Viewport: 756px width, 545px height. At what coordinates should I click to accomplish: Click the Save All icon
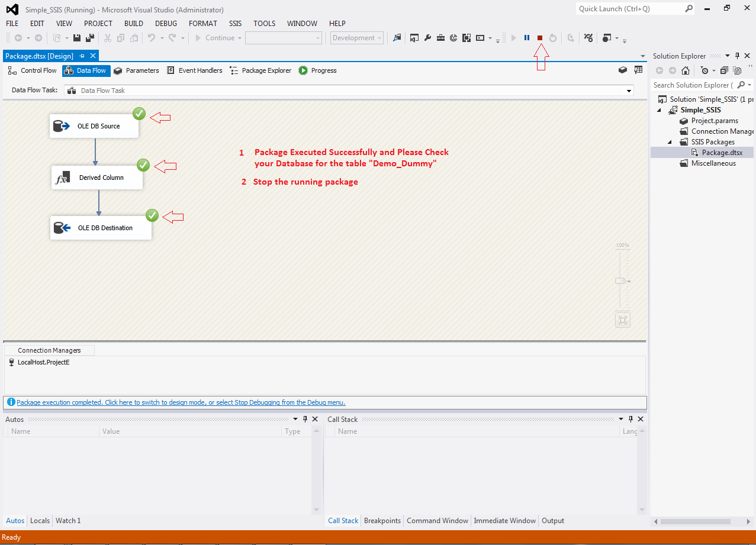90,38
